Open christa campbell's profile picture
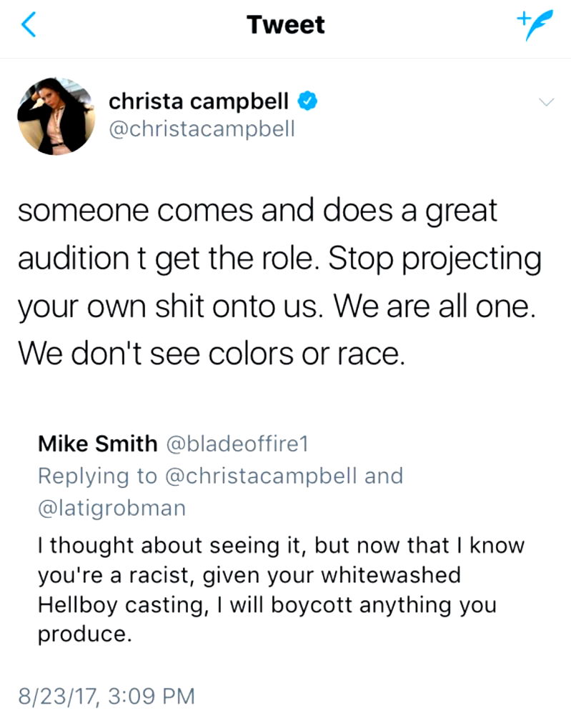571x728 pixels. [56, 116]
